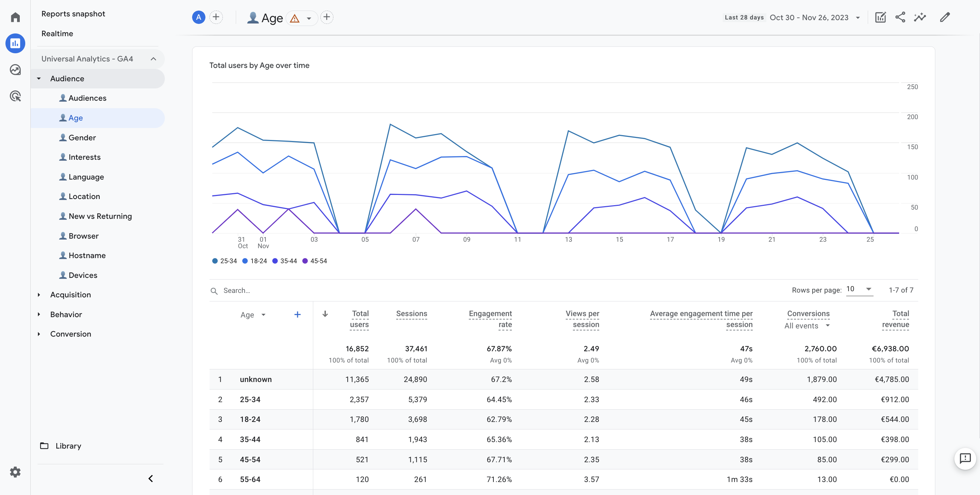Screen dimensions: 980x495
Task: Open Conversions All events dropdown
Action: pos(807,326)
